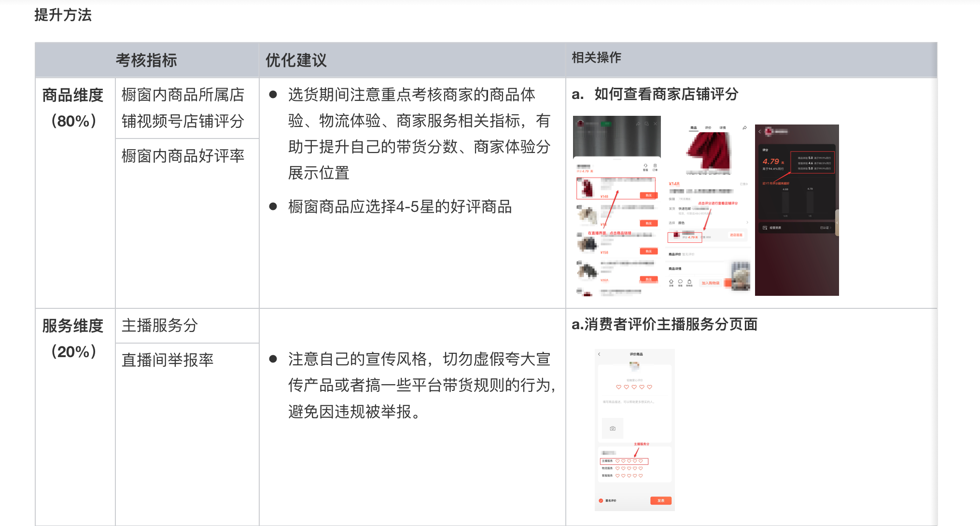Image resolution: width=980 pixels, height=526 pixels.
Task: Click the share arrow on the product page
Action: click(x=744, y=128)
